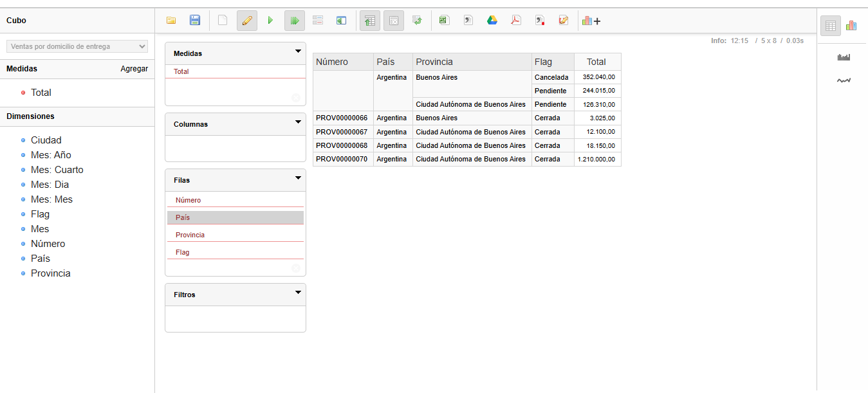Select the Mes dimension
868x393 pixels.
click(x=40, y=229)
